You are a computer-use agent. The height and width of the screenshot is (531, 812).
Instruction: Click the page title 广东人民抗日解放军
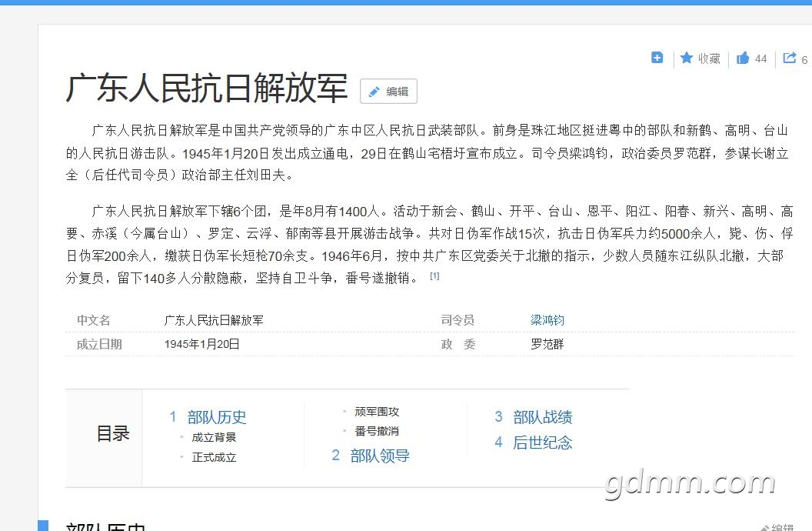pyautogui.click(x=206, y=89)
